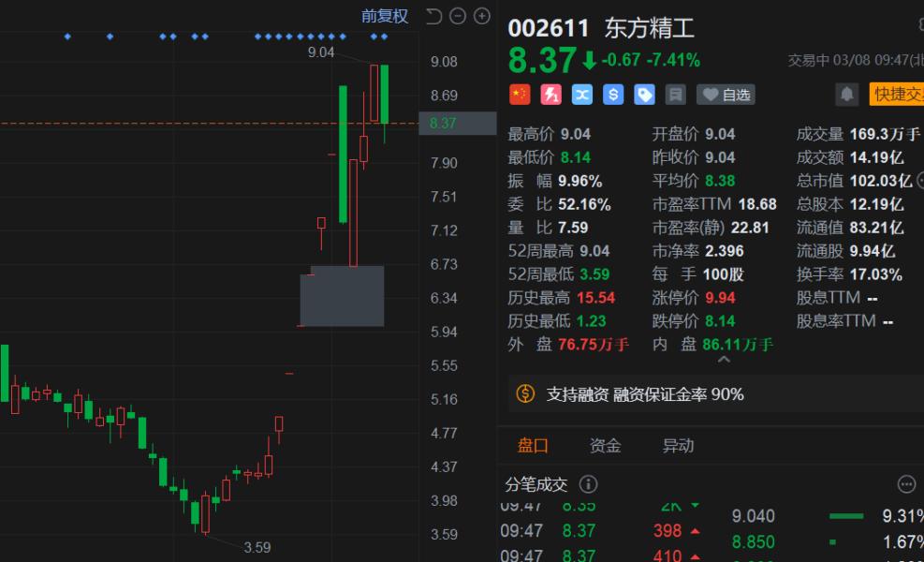
Task: Click 委比 52.16% value
Action: point(584,204)
